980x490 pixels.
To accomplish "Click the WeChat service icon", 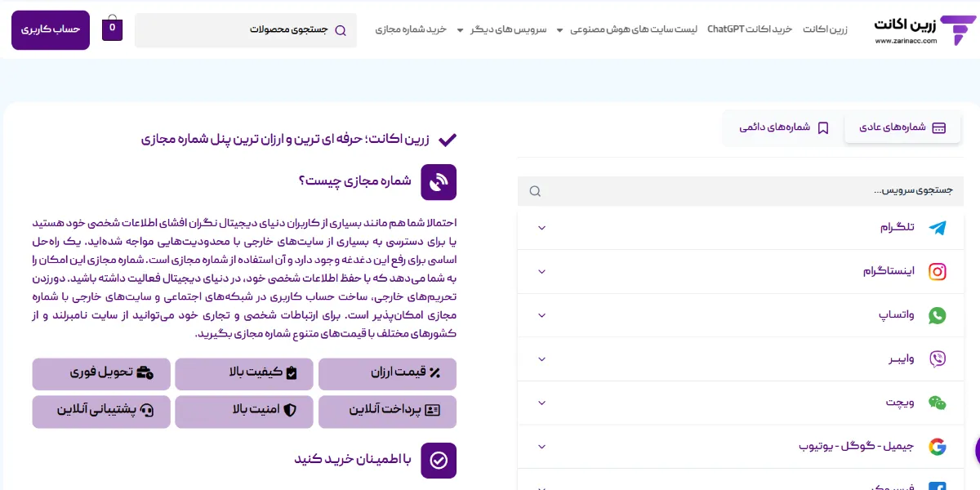I will [x=938, y=403].
